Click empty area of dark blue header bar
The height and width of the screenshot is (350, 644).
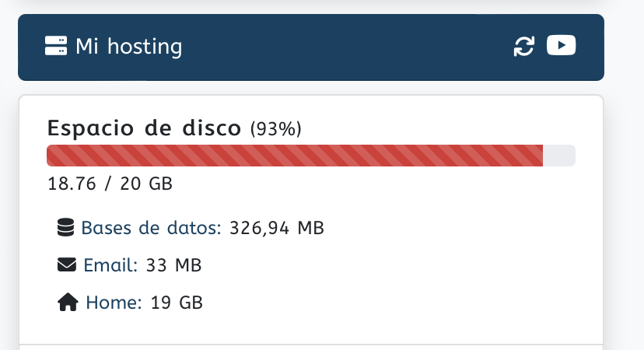[x=345, y=47]
